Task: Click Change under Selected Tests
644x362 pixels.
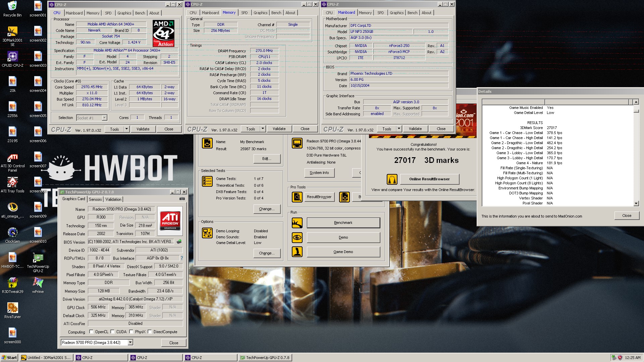Action: pyautogui.click(x=267, y=209)
